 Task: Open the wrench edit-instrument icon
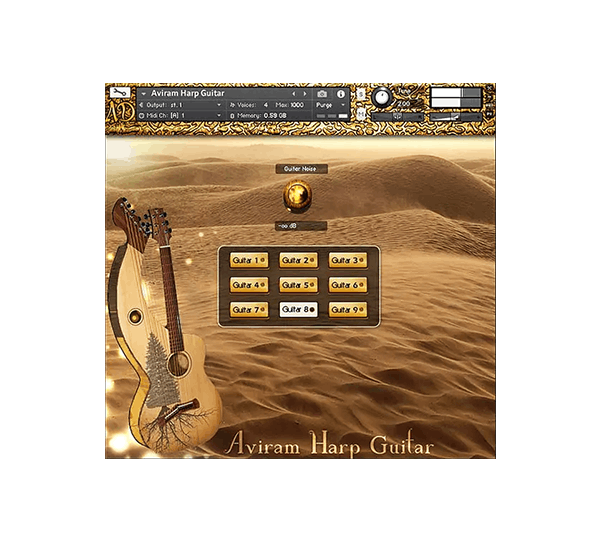[x=120, y=93]
